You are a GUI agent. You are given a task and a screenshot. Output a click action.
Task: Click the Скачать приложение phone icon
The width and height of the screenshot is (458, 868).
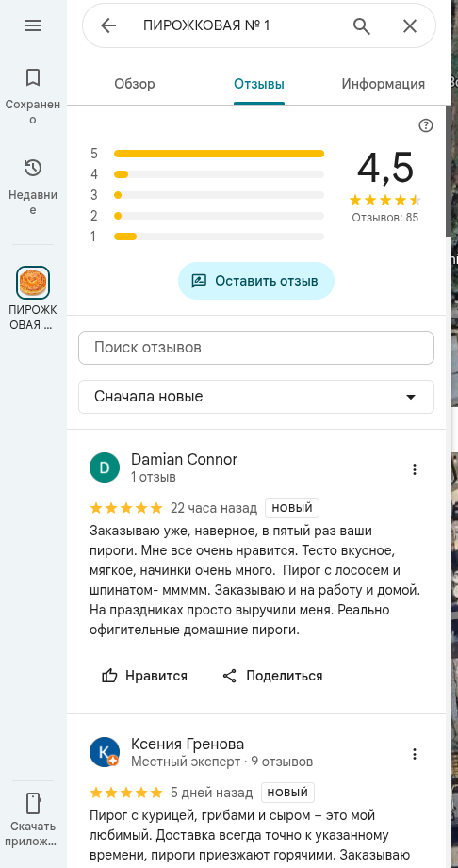pyautogui.click(x=33, y=803)
